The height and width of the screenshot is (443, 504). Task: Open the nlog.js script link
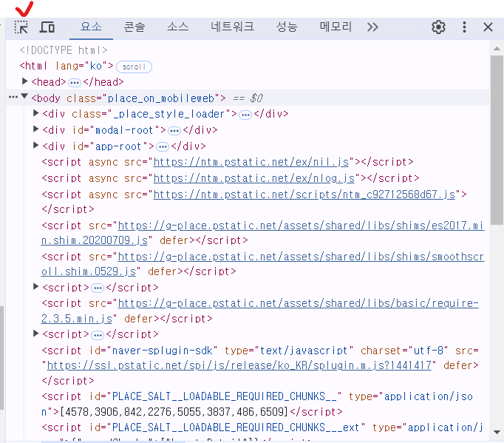(x=254, y=178)
